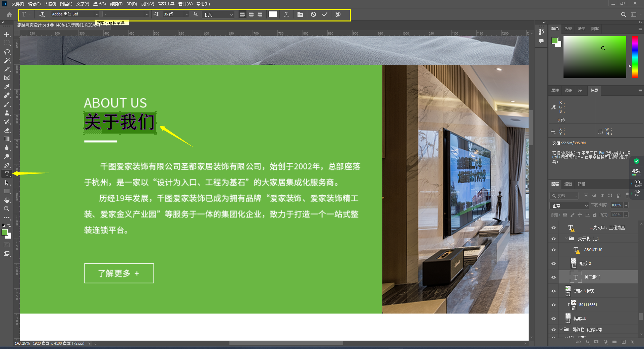Hide the 矩形 3 拷贝 layer

[x=553, y=291]
